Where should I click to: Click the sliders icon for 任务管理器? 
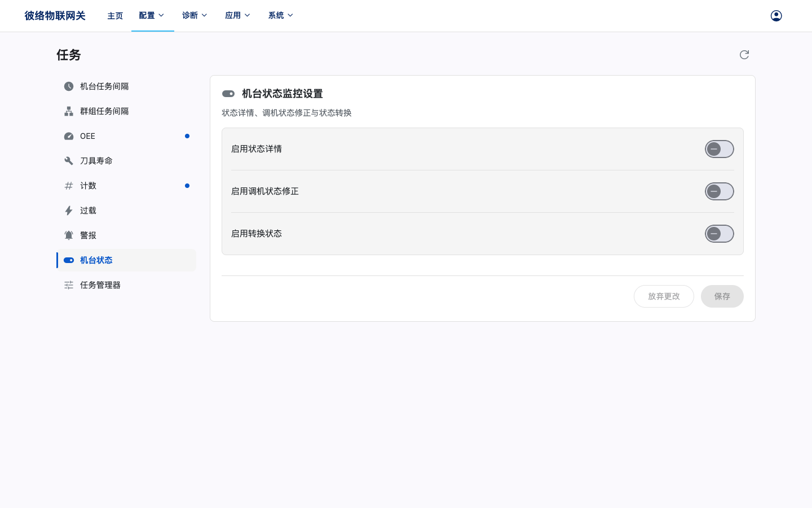click(69, 285)
